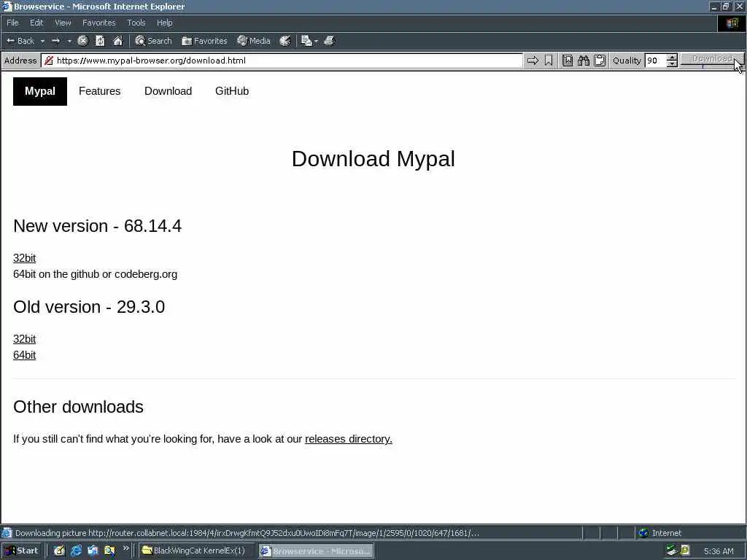Viewport: 747px width, 560px height.
Task: Stop loading with the Stop icon
Action: point(82,41)
